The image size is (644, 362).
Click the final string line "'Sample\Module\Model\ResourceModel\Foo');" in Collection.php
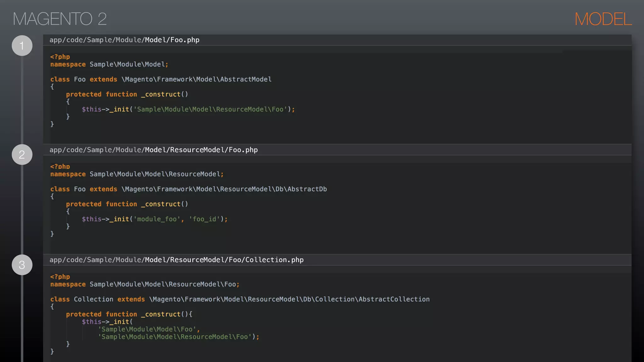pos(179,337)
